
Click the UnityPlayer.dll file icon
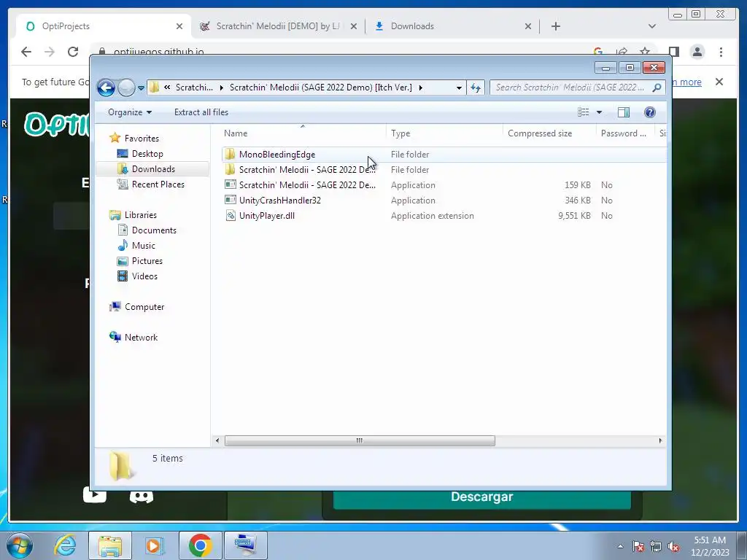(231, 216)
